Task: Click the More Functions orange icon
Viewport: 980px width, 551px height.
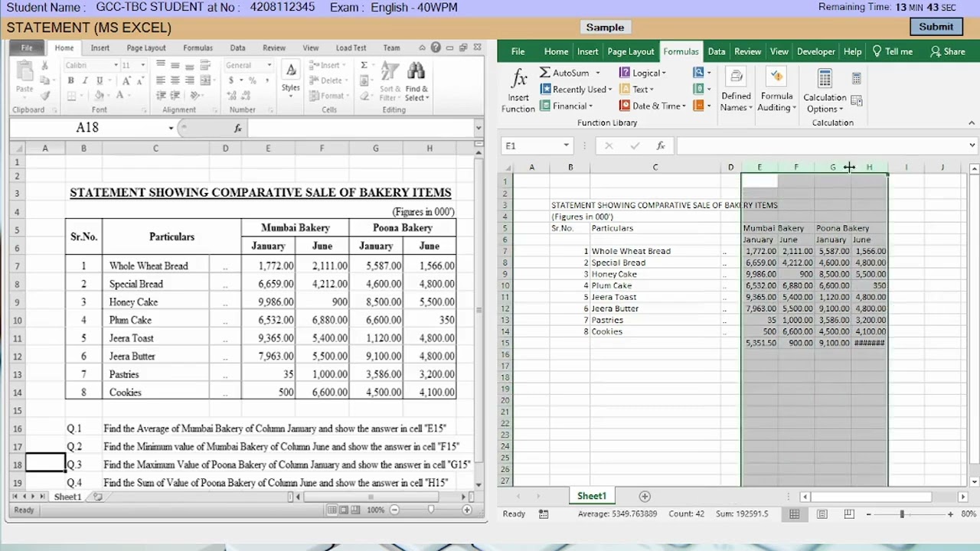Action: (x=700, y=106)
